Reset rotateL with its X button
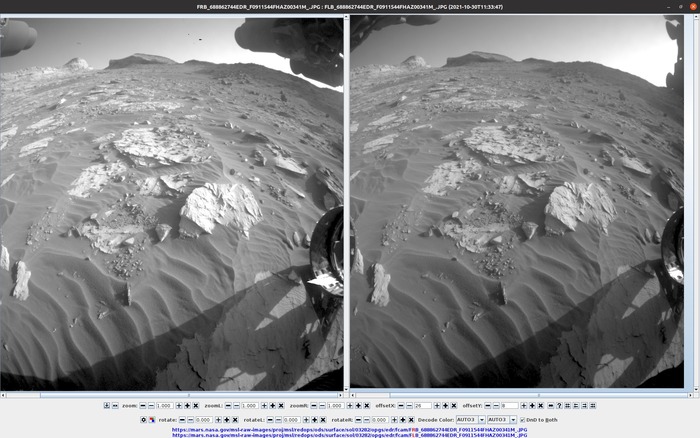This screenshot has width=700, height=438. coord(323,420)
